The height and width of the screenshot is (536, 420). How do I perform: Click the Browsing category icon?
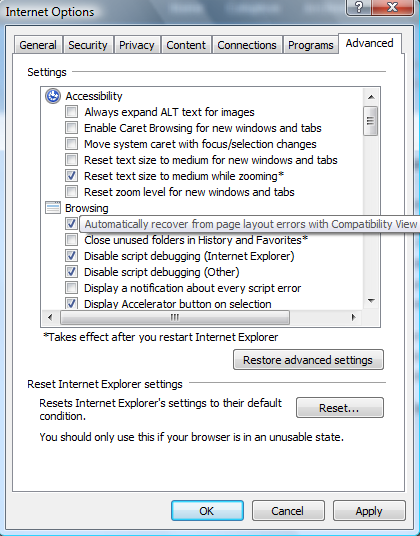53,208
